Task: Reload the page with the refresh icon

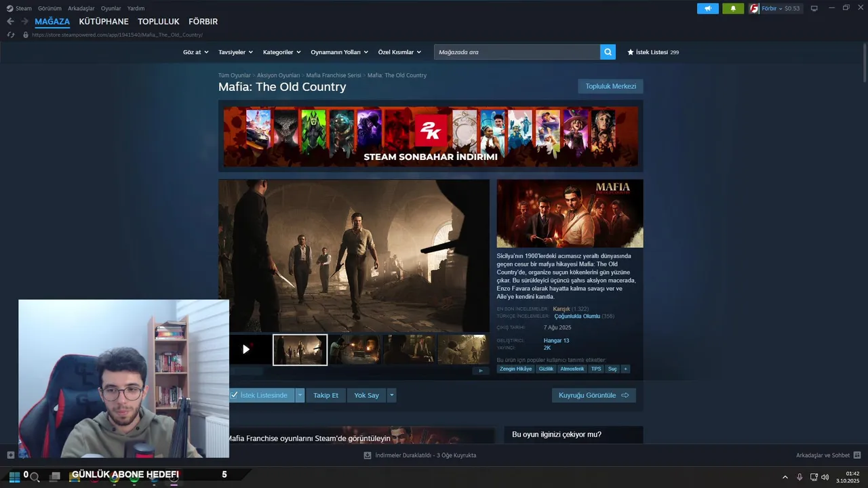Action: click(10, 35)
